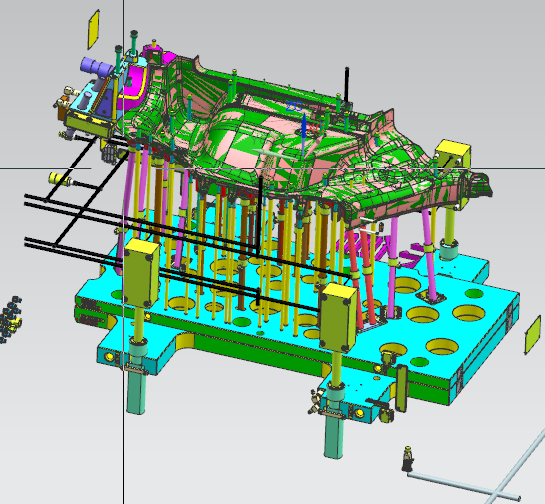Select the red XC axis label

[316, 127]
